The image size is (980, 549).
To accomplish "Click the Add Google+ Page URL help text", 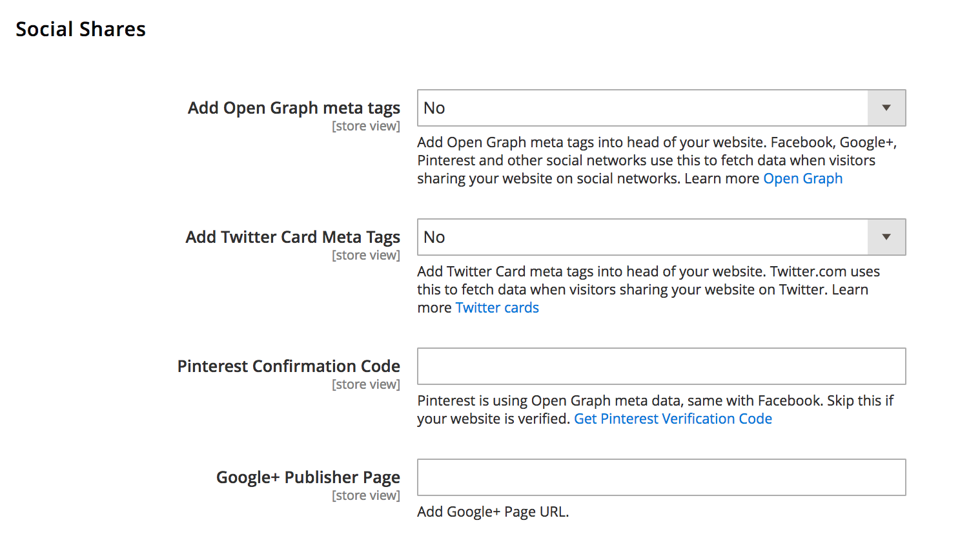I will click(x=493, y=512).
